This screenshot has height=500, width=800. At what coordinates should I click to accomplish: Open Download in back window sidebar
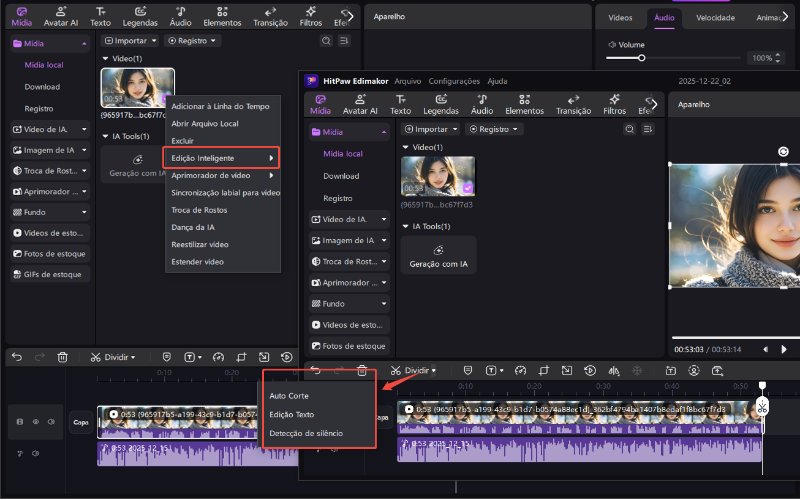tap(42, 87)
